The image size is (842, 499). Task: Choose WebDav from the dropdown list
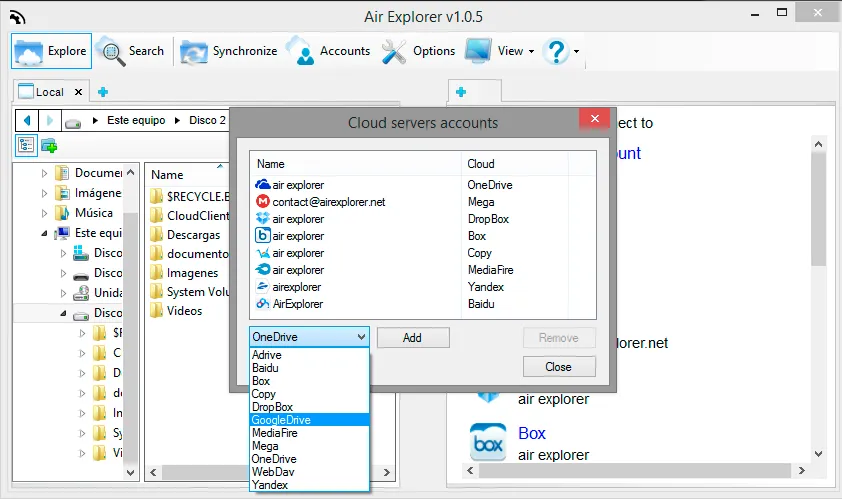[310, 472]
